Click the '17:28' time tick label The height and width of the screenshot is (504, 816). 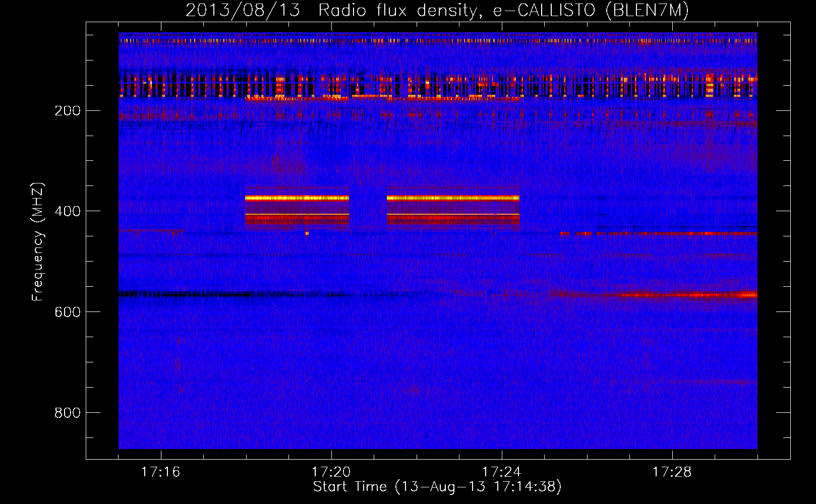pos(672,472)
